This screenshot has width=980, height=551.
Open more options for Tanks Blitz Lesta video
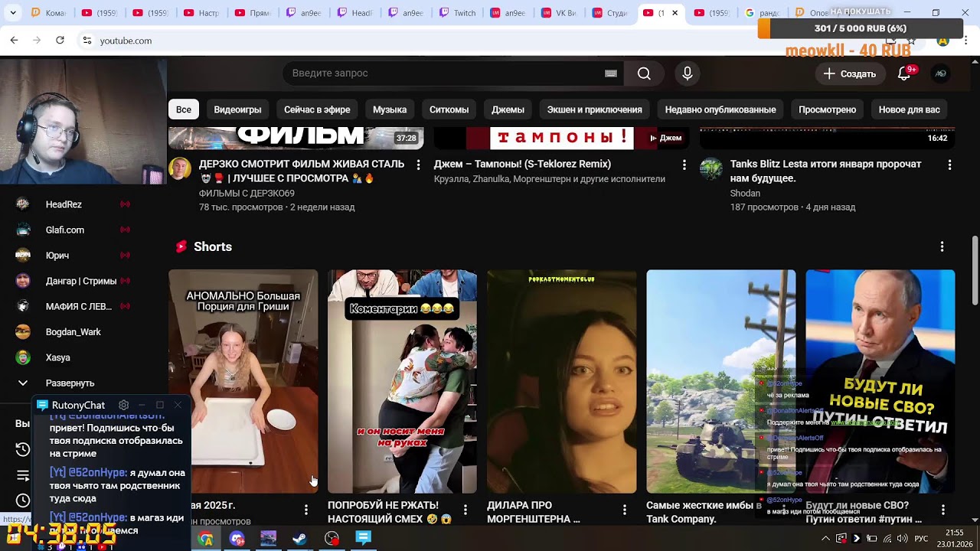point(949,165)
